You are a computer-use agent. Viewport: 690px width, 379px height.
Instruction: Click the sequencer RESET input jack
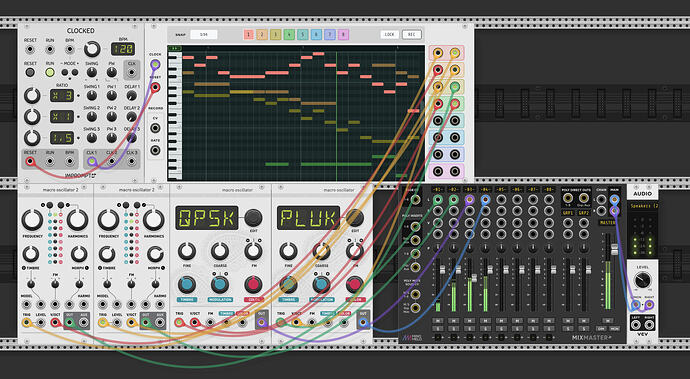coord(155,88)
